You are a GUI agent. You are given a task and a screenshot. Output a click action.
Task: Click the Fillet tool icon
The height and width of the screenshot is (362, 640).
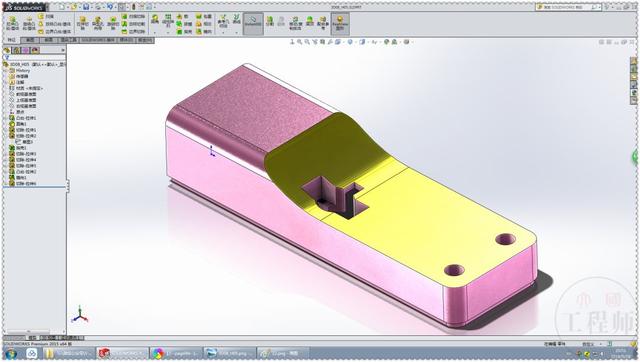155,19
